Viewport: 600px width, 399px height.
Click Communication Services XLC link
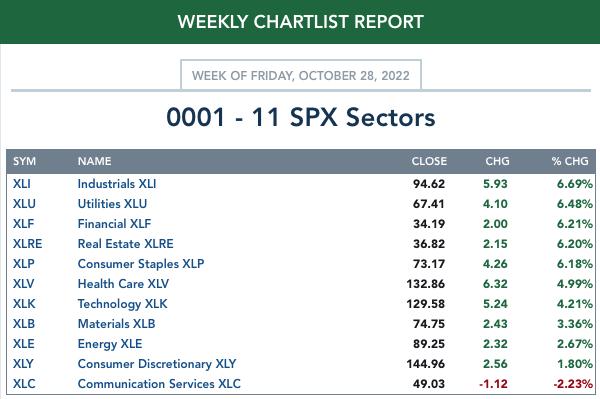click(x=159, y=384)
